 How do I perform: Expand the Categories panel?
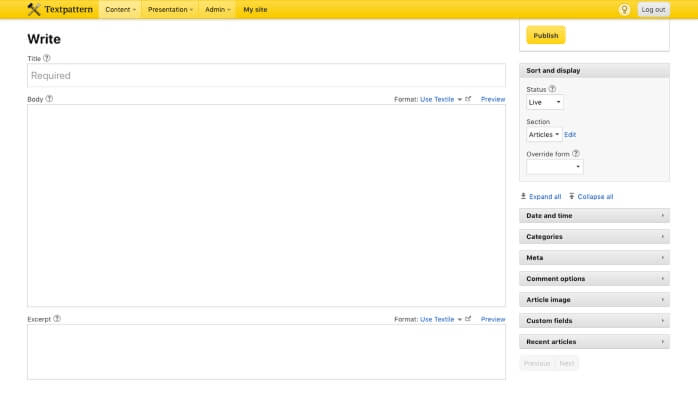point(594,236)
